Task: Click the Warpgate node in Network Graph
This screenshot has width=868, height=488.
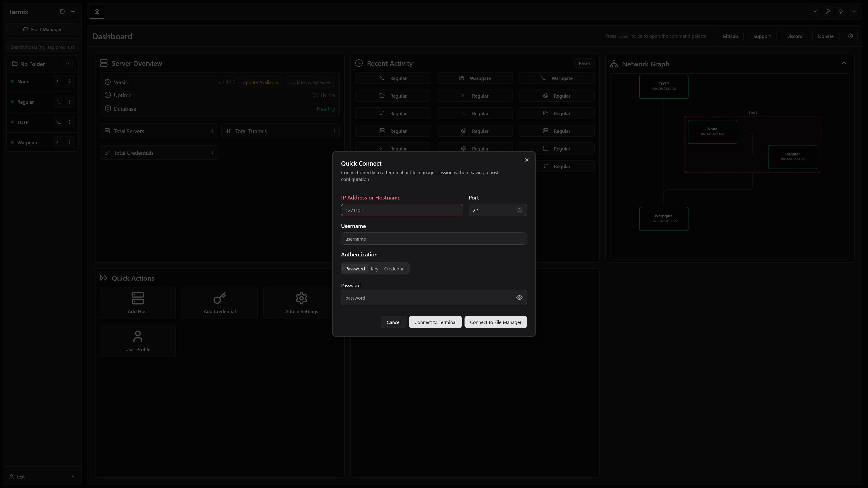Action: (x=663, y=218)
